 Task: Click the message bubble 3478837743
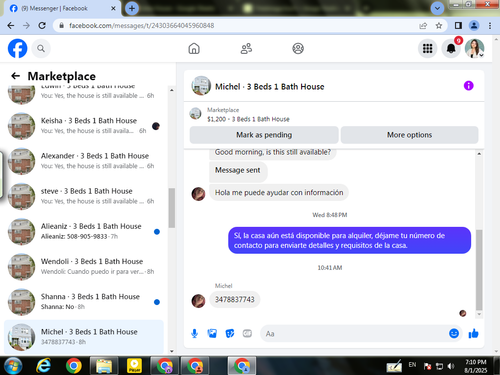point(235,300)
